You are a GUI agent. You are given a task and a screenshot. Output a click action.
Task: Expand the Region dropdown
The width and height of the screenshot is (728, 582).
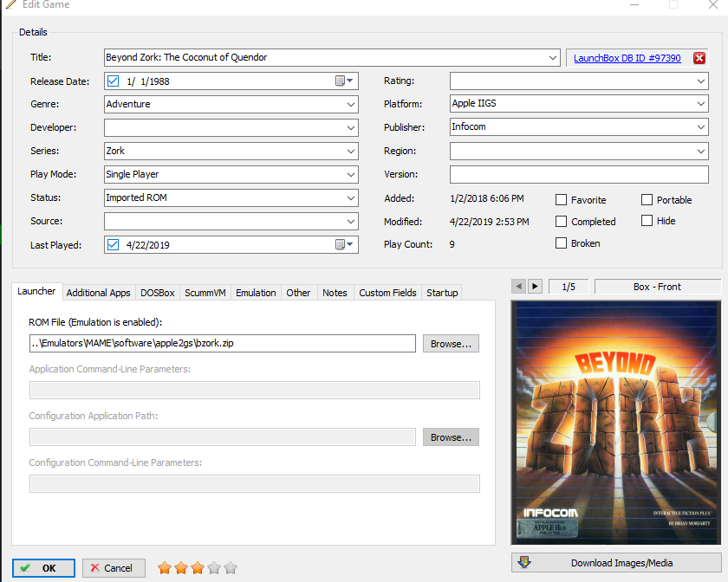(701, 151)
